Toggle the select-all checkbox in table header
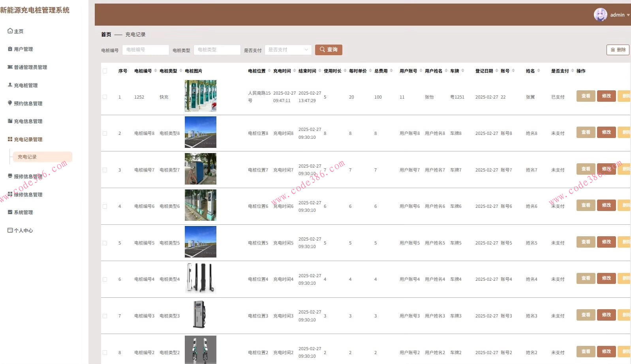 pos(105,71)
